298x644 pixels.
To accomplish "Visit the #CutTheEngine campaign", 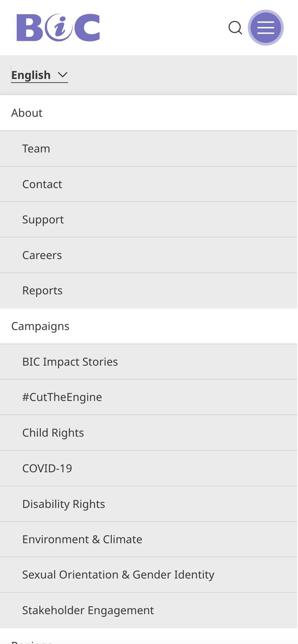I will tap(62, 397).
